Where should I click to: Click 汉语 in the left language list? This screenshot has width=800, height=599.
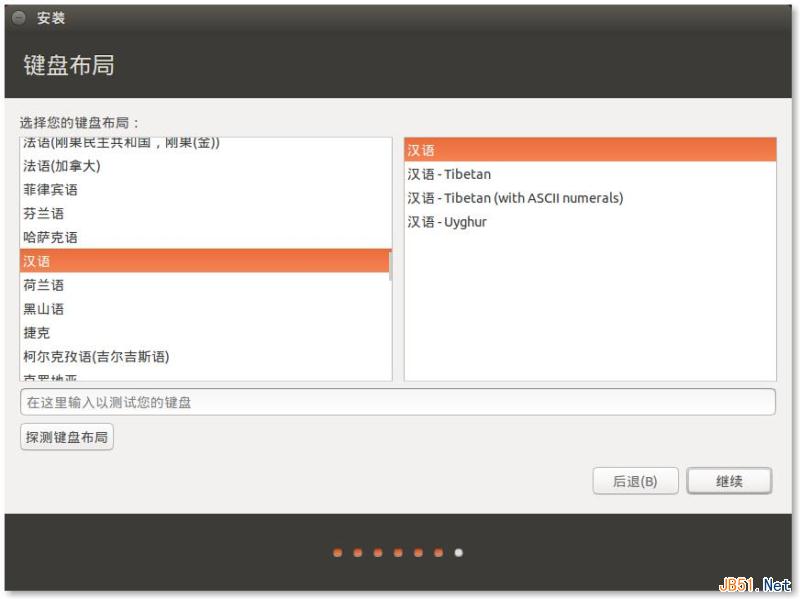click(x=37, y=261)
